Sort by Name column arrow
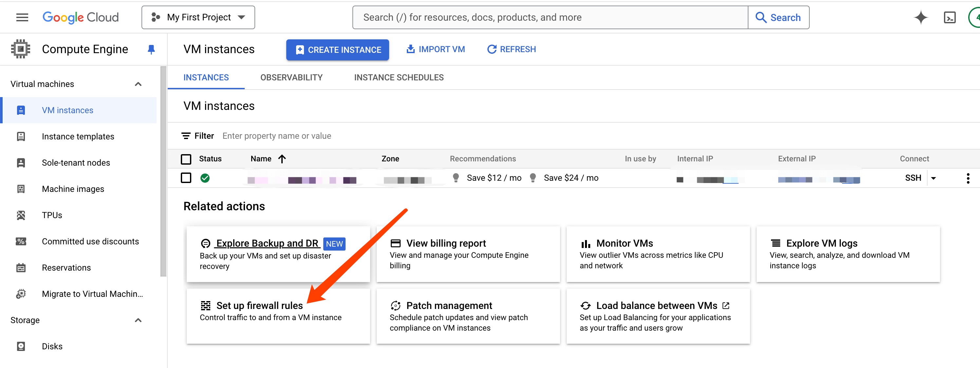 (282, 159)
